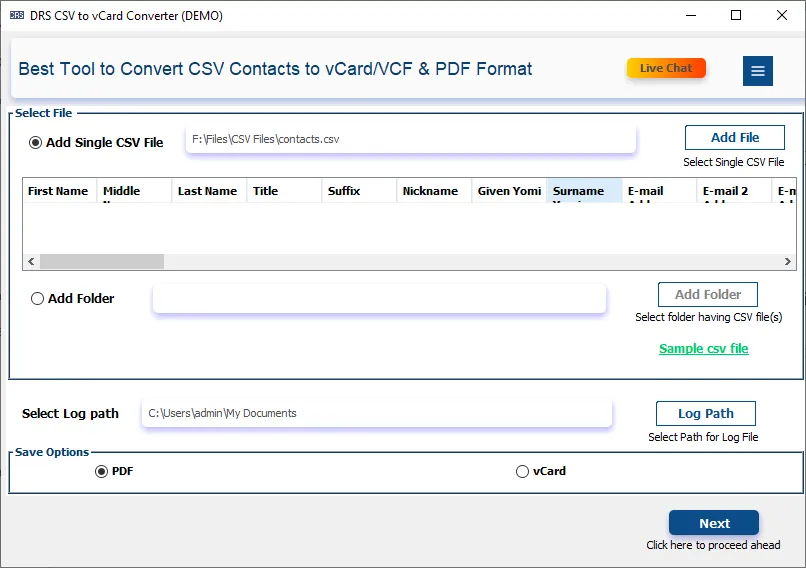Open the hamburger menu icon
The height and width of the screenshot is (568, 806).
click(758, 71)
